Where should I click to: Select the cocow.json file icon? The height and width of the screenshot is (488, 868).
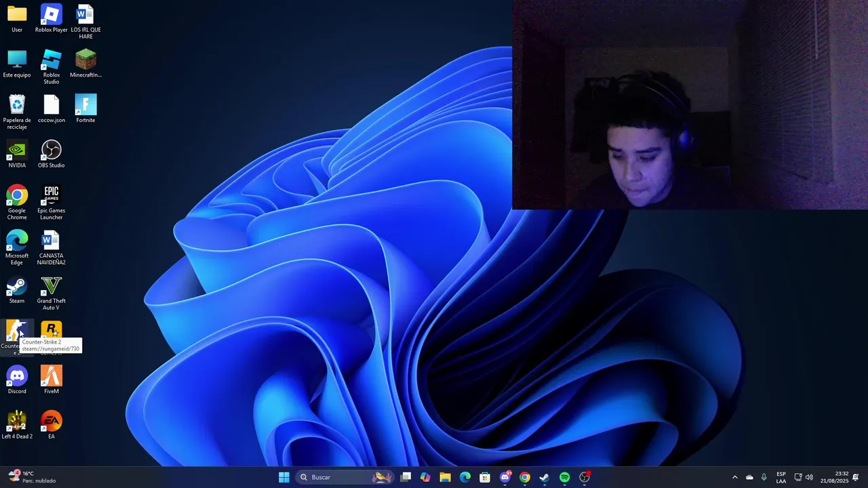click(x=52, y=109)
